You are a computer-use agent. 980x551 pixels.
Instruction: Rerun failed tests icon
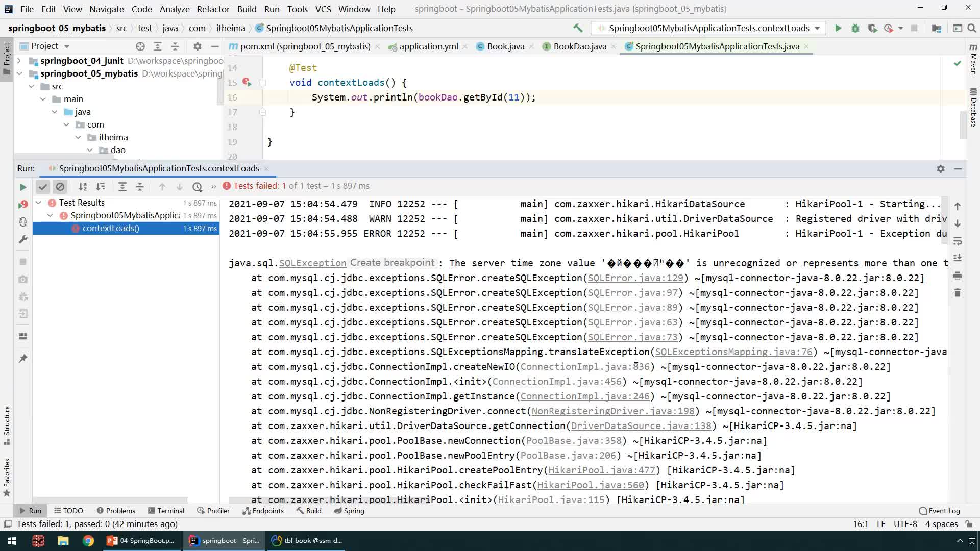pos(23,205)
